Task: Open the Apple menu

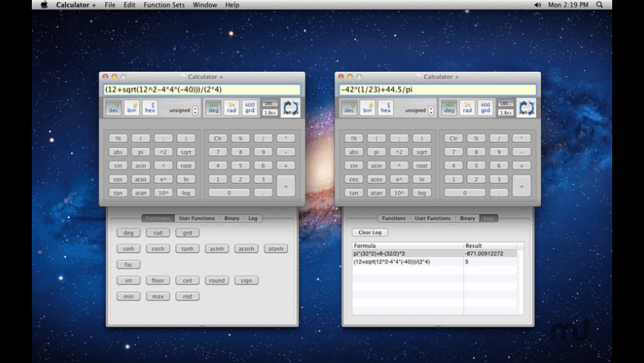Action: (x=44, y=5)
